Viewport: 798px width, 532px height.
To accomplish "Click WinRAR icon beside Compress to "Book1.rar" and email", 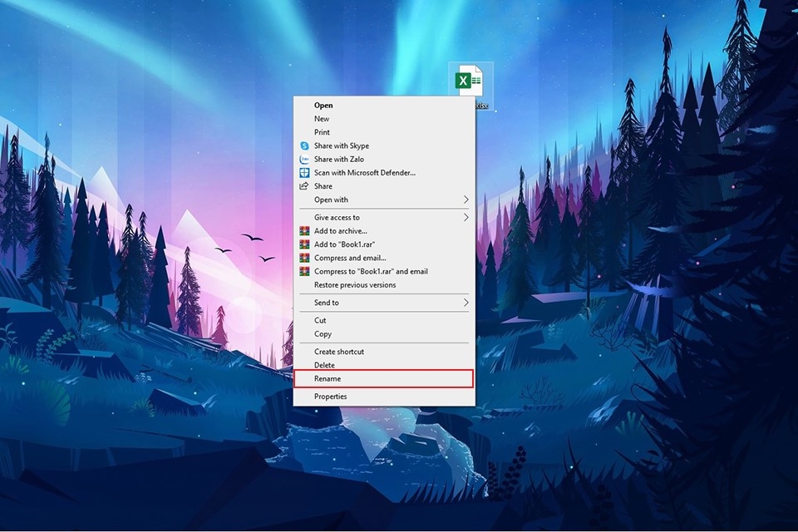I will coord(304,271).
